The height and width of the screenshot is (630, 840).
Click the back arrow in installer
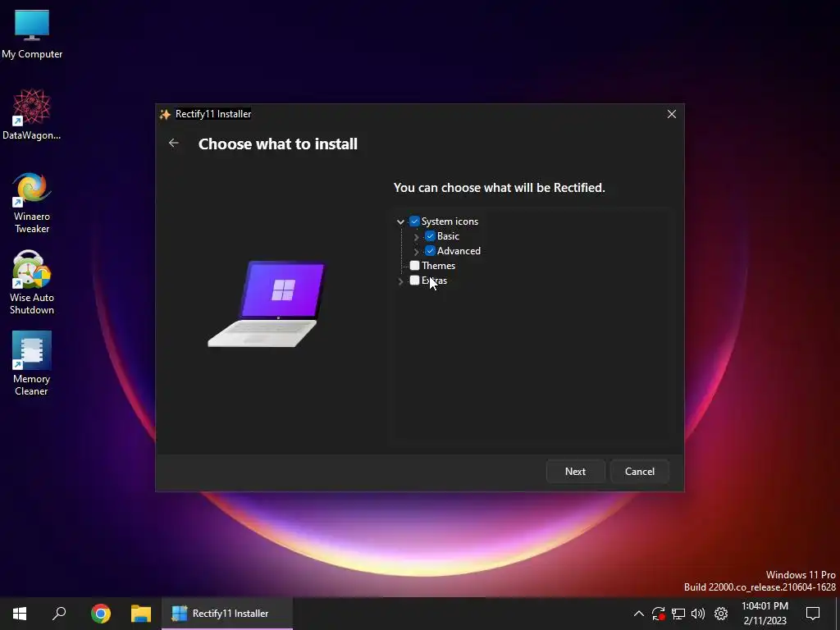[174, 143]
